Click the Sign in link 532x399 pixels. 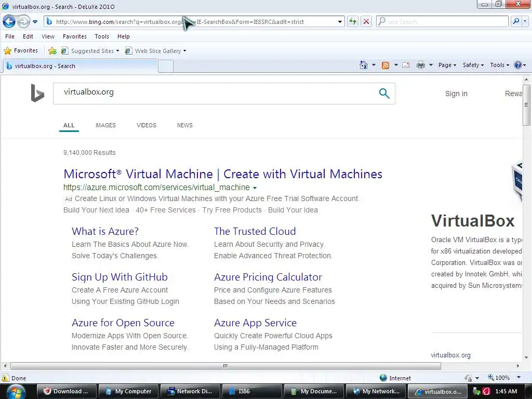pos(456,94)
